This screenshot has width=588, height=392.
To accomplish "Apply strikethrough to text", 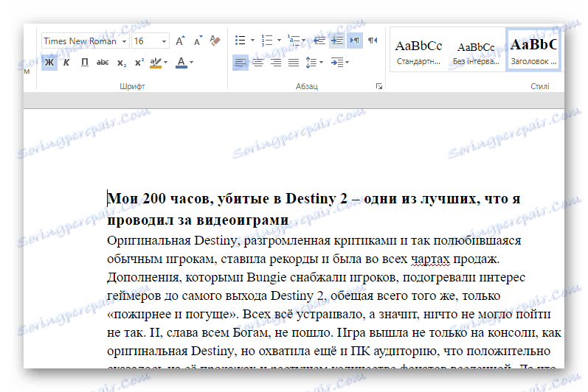I will (103, 63).
